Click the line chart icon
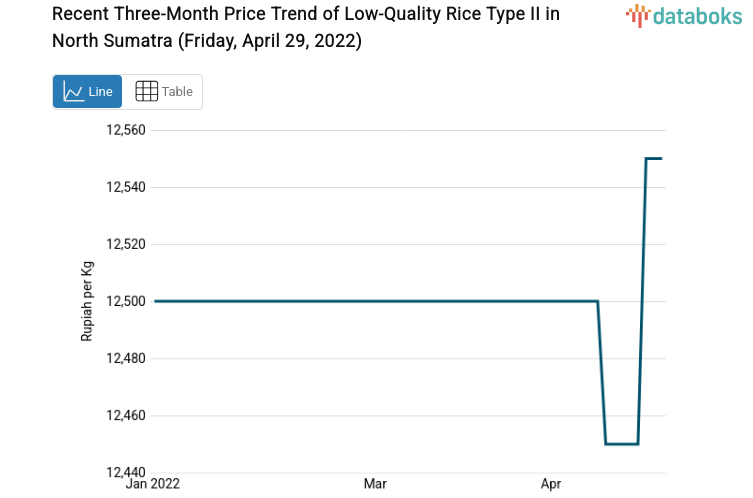The width and height of the screenshot is (753, 498). point(73,92)
